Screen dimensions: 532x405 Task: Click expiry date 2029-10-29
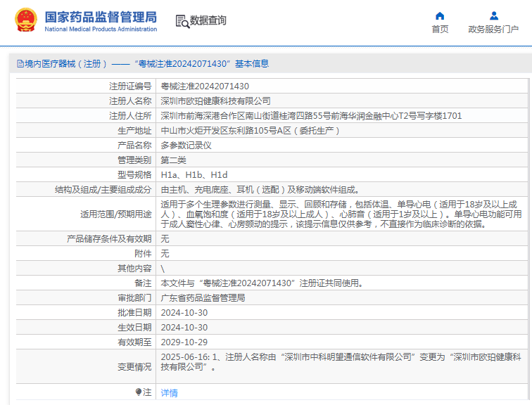pyautogui.click(x=184, y=342)
